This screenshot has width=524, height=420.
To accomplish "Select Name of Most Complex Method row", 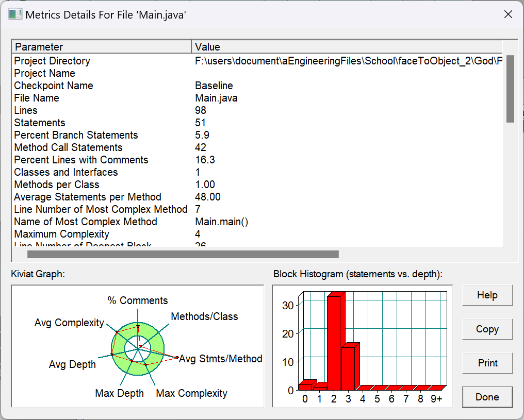I will click(257, 222).
